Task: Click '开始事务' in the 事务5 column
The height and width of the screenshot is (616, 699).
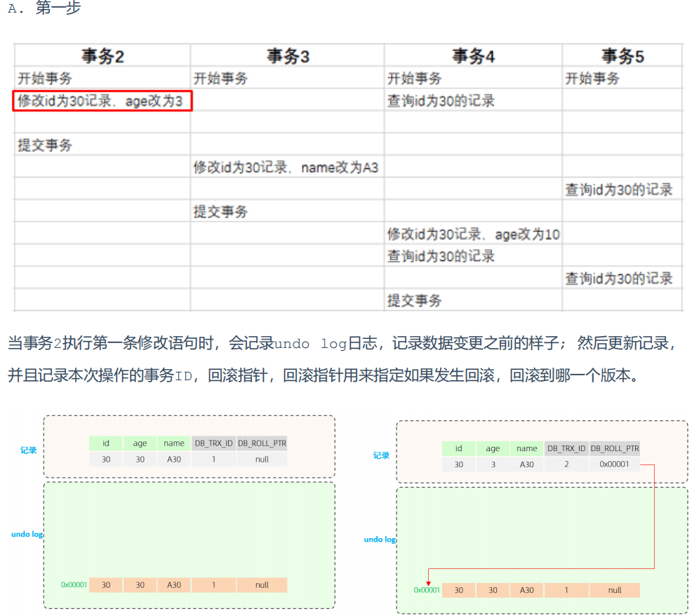Action: 592,79
